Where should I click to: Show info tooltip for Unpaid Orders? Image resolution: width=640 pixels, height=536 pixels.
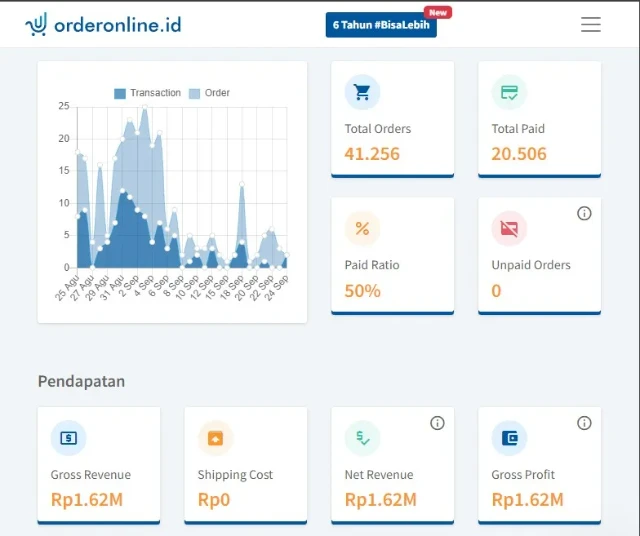584,213
